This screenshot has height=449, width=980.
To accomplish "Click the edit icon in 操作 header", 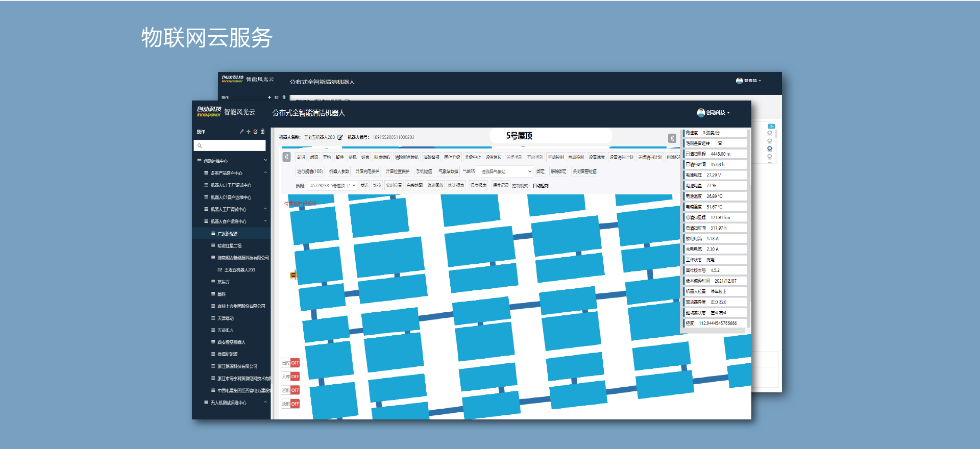I will point(256,132).
